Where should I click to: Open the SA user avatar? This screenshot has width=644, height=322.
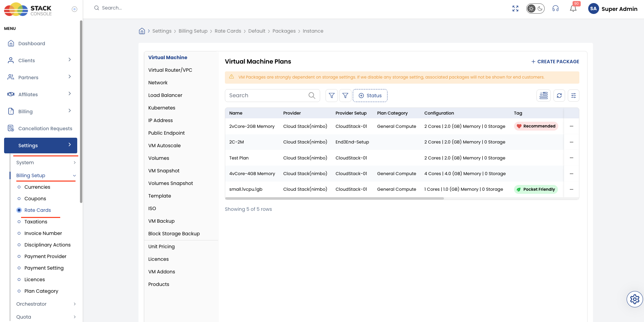click(593, 9)
